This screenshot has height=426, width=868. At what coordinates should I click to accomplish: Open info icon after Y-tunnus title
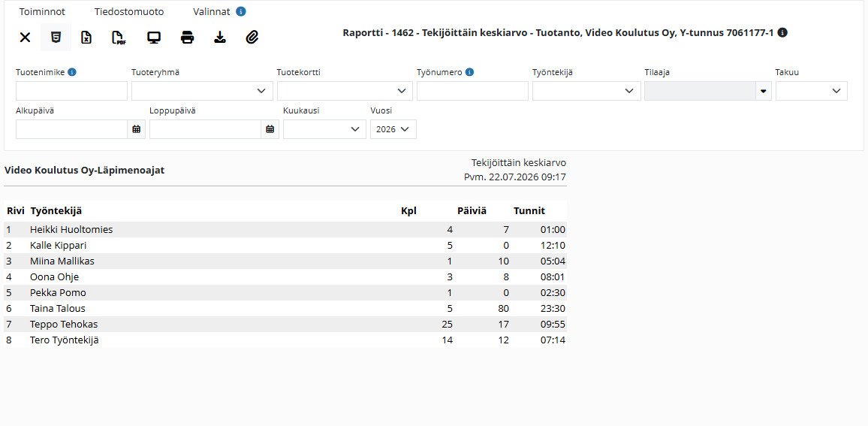click(x=782, y=32)
